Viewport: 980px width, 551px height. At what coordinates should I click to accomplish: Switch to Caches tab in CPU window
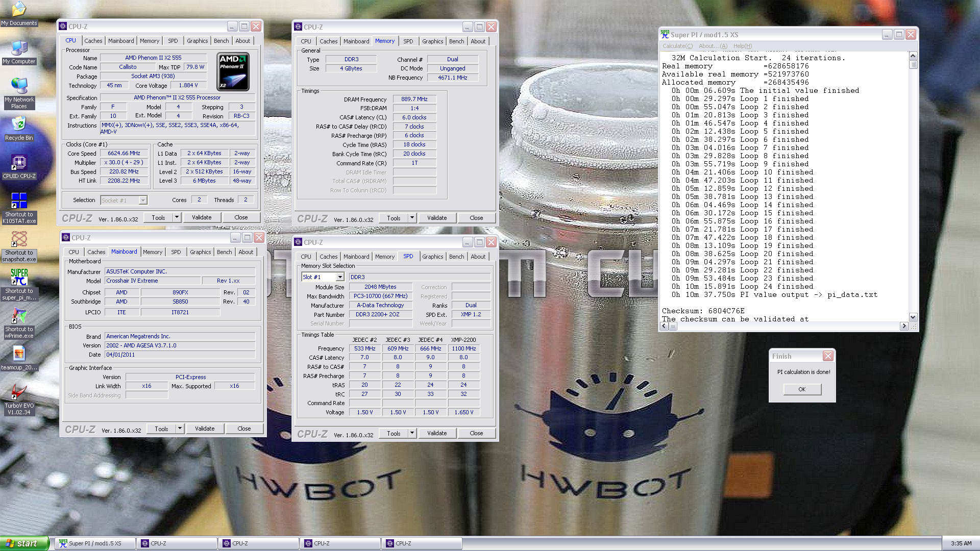point(93,41)
